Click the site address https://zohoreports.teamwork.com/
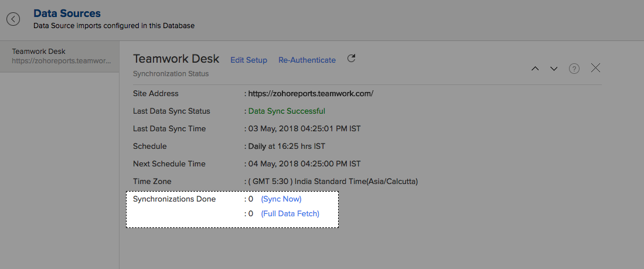 [x=311, y=93]
